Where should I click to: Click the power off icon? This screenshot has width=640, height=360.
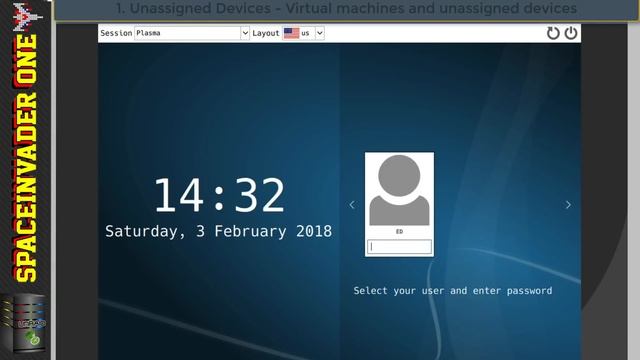tap(571, 33)
